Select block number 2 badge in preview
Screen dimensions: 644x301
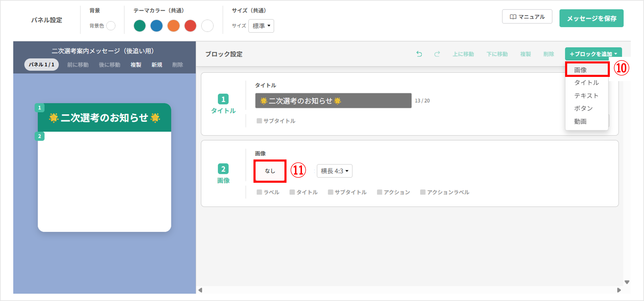coord(39,136)
